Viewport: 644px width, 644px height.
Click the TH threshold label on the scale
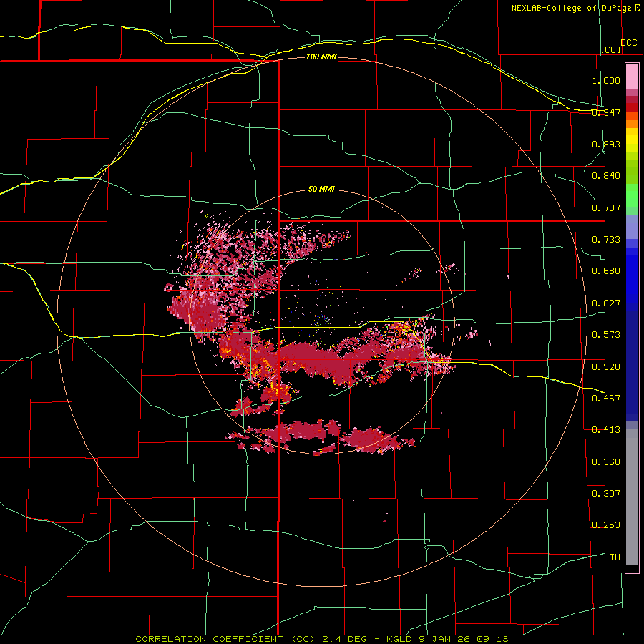(x=615, y=557)
